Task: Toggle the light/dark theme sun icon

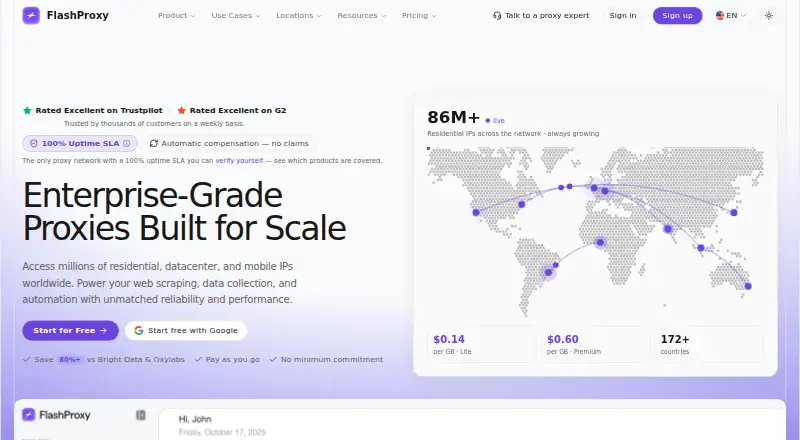Action: coord(769,15)
